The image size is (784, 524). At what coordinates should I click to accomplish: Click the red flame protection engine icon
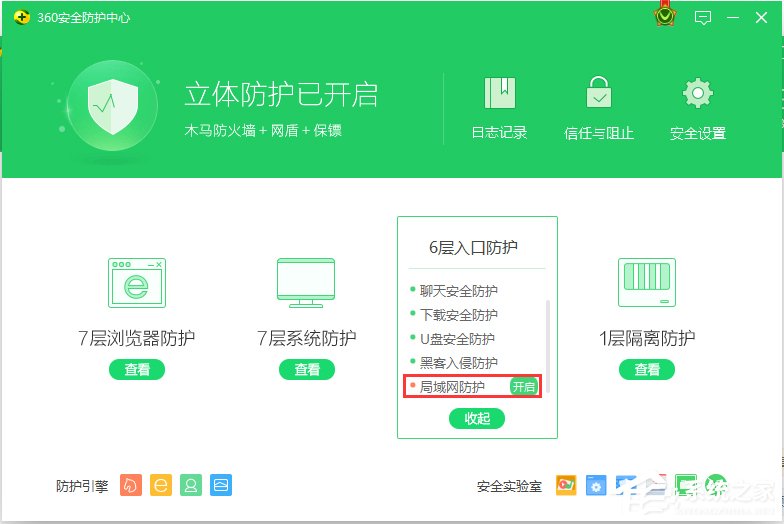tap(130, 485)
